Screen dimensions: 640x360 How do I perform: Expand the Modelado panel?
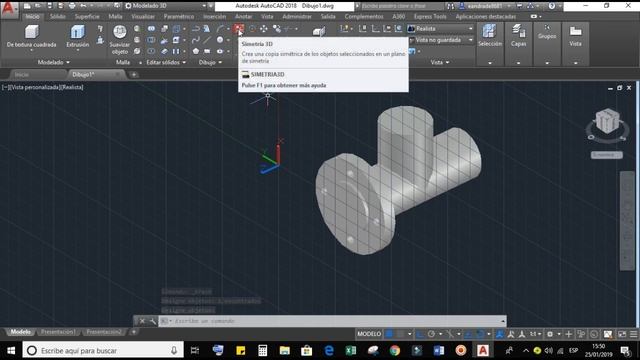(x=53, y=62)
